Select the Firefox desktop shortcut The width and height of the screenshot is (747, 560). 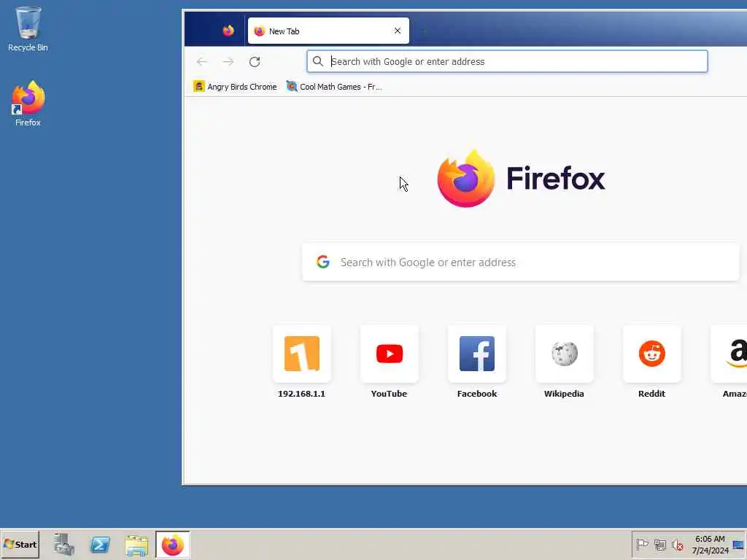coord(28,104)
